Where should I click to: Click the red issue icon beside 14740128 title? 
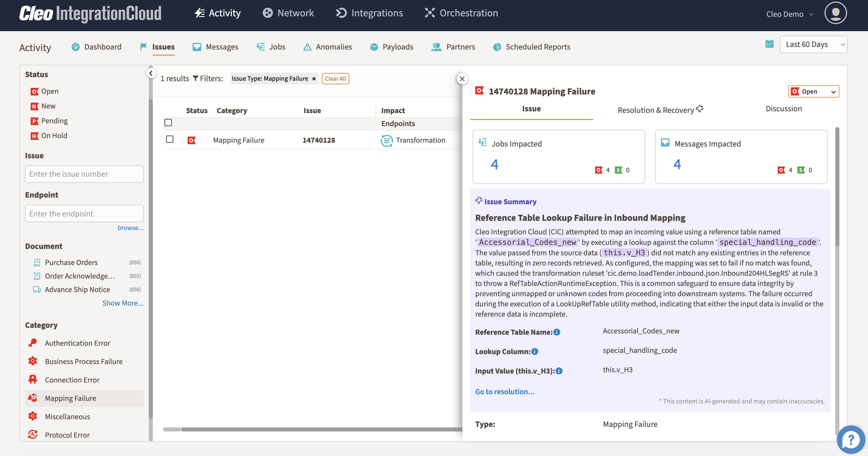pyautogui.click(x=479, y=91)
